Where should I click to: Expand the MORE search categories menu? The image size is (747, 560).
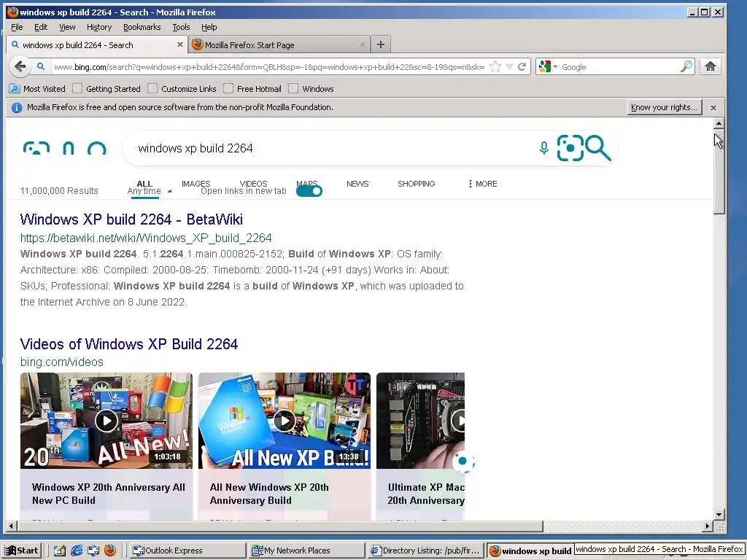click(x=483, y=183)
